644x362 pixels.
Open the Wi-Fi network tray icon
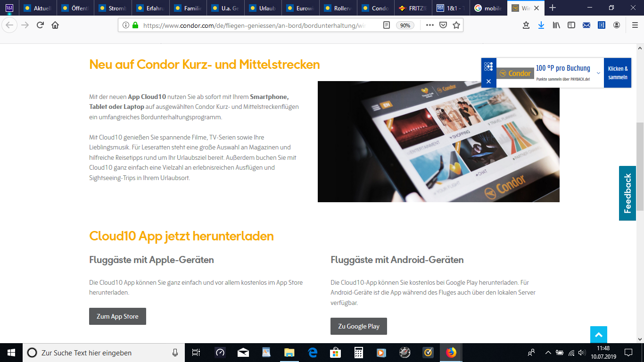coord(571,353)
